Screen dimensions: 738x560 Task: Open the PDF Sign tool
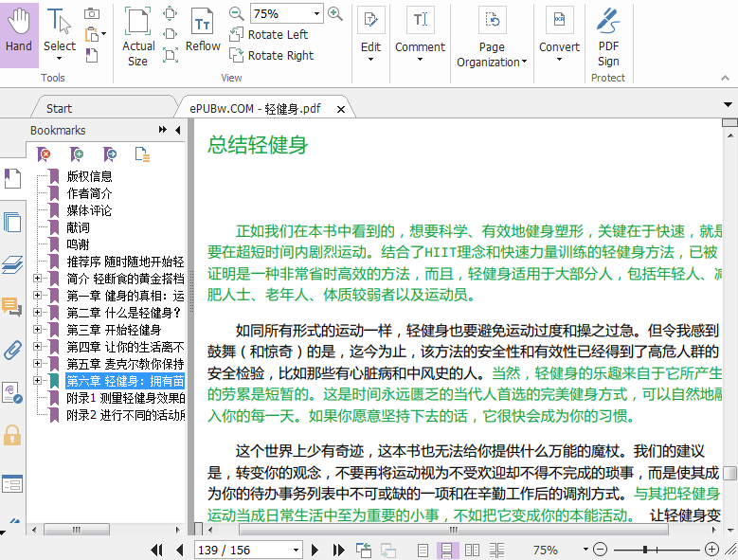click(x=608, y=33)
